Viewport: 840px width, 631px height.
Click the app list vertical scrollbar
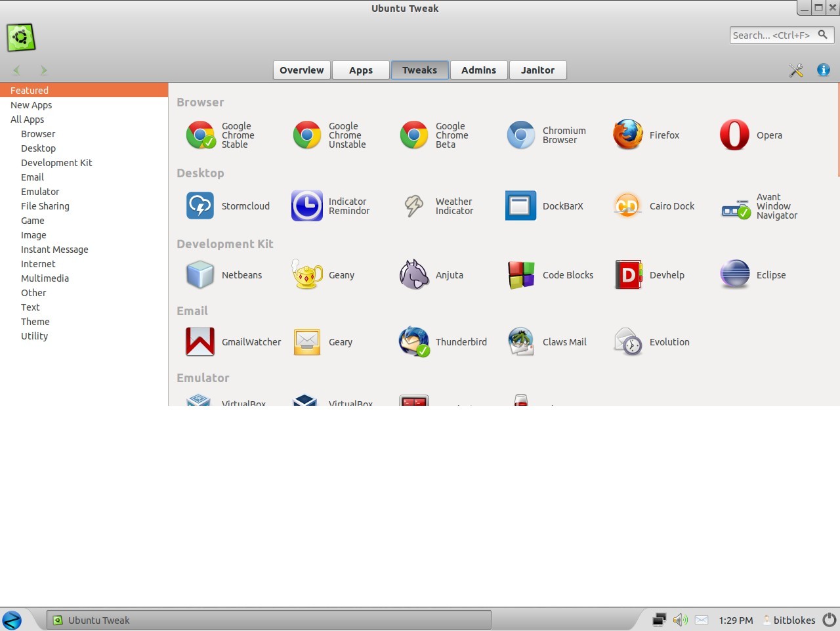tap(838, 130)
